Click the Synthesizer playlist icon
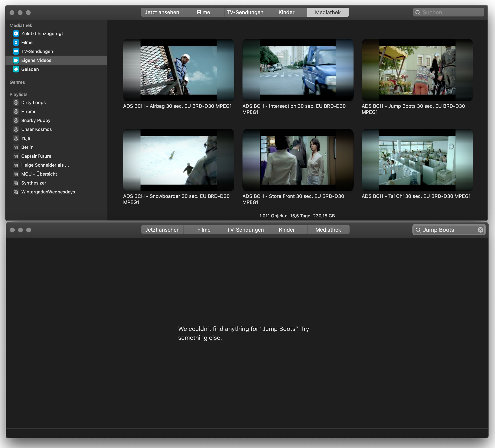Screen dimensions: 495x448 pyautogui.click(x=16, y=183)
